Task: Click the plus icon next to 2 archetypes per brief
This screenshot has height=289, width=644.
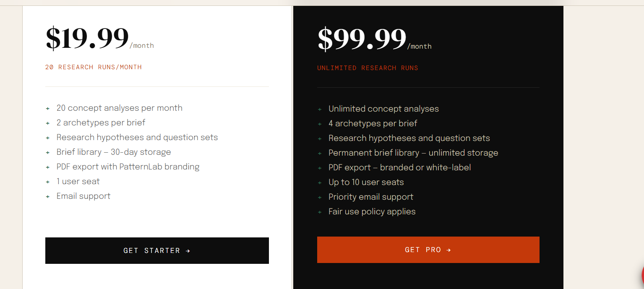Action: 48,123
